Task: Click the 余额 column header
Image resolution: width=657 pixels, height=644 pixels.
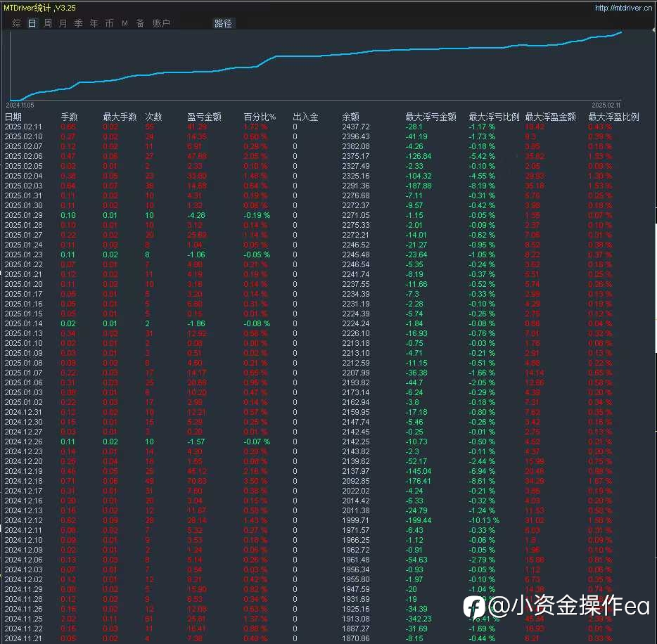Action: 351,117
